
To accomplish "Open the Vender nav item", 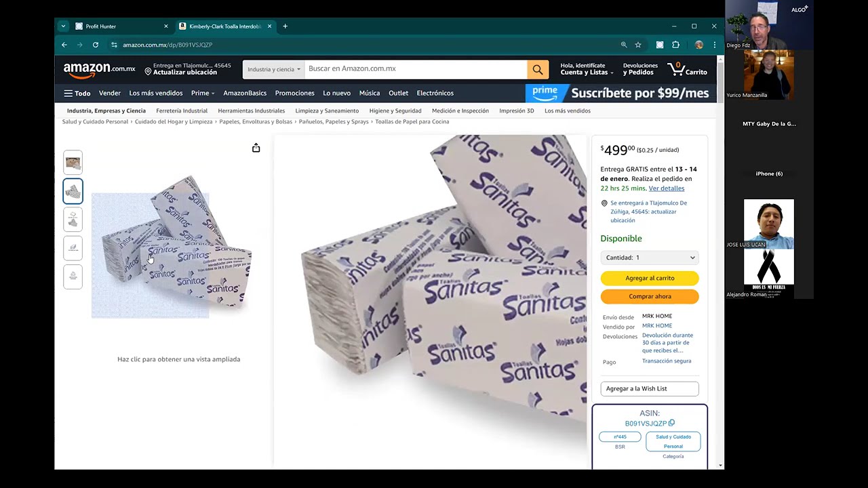I will coord(109,94).
